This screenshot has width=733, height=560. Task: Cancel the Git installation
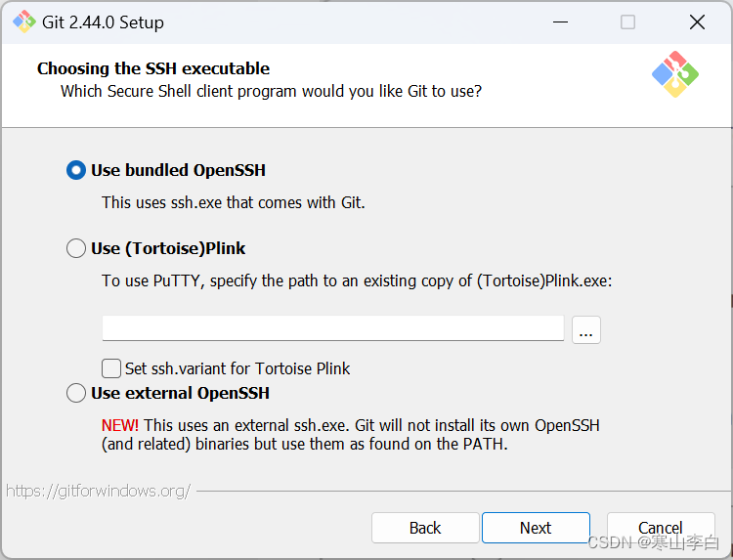click(x=661, y=528)
